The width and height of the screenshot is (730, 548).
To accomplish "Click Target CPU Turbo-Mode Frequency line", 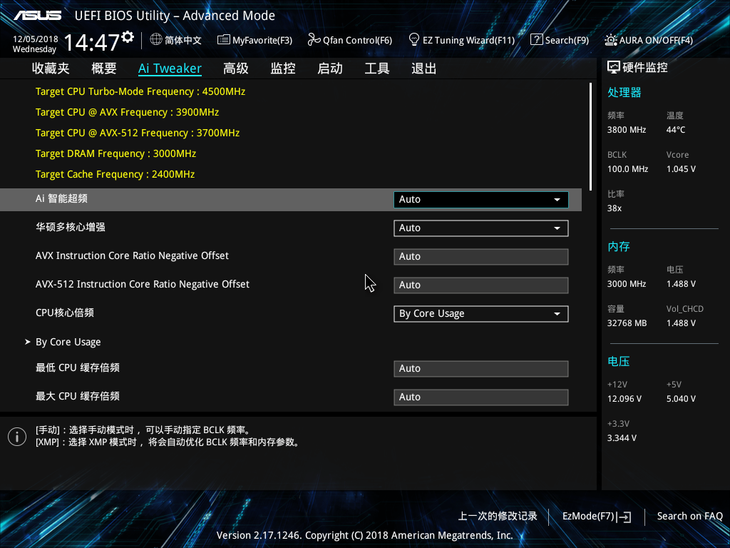I will pyautogui.click(x=140, y=92).
